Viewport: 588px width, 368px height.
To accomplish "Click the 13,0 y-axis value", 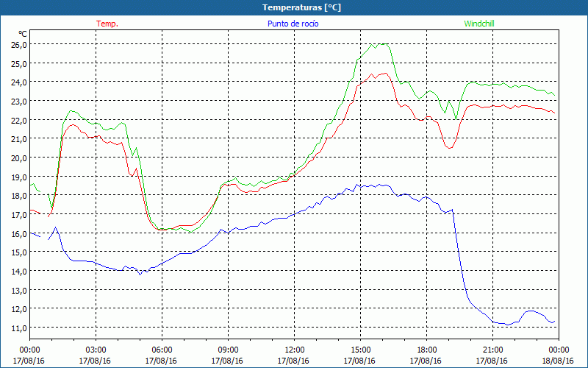I will [x=18, y=290].
